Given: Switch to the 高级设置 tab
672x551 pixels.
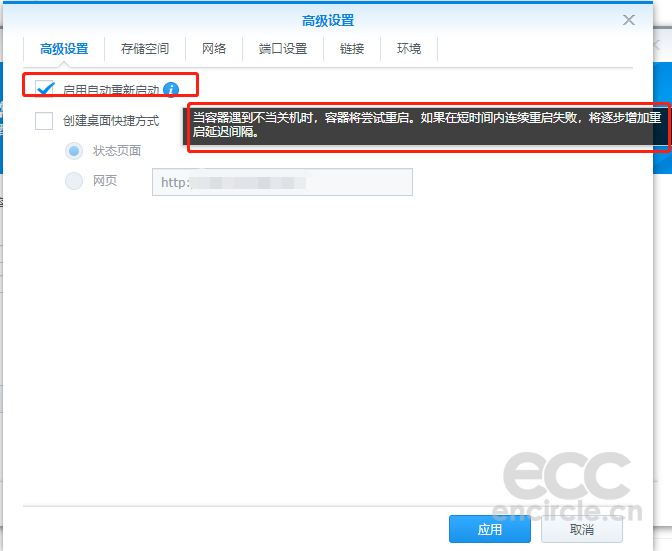Looking at the screenshot, I should click(64, 48).
